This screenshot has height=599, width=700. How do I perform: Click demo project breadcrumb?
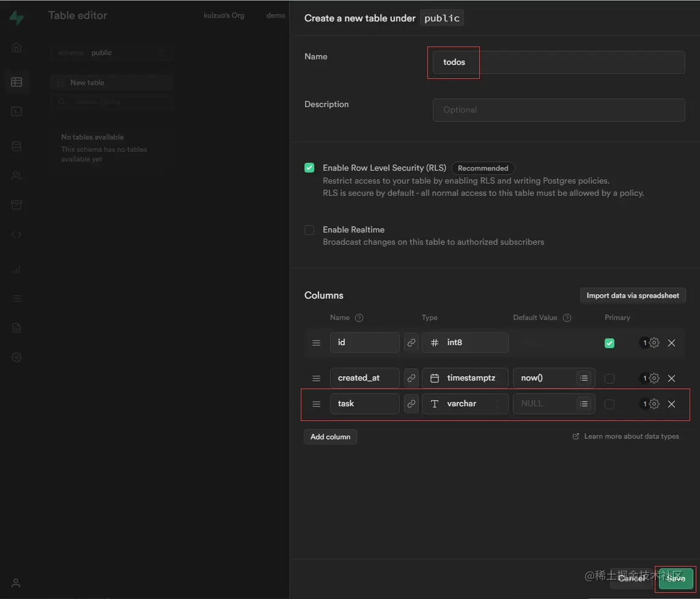pos(276,15)
